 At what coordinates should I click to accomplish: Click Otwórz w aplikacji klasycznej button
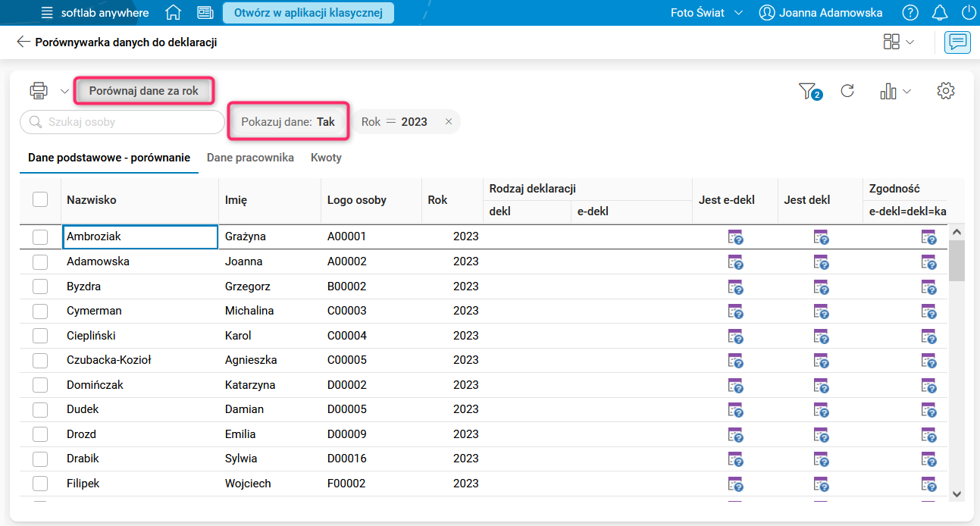tap(308, 13)
